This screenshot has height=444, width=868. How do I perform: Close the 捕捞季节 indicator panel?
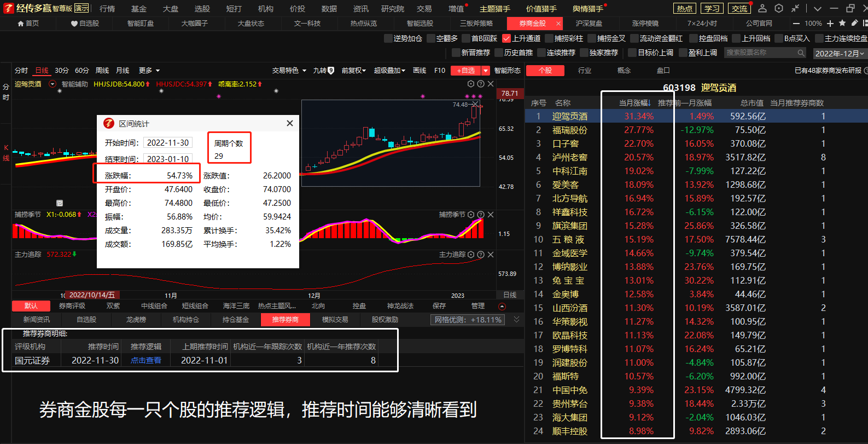[491, 215]
